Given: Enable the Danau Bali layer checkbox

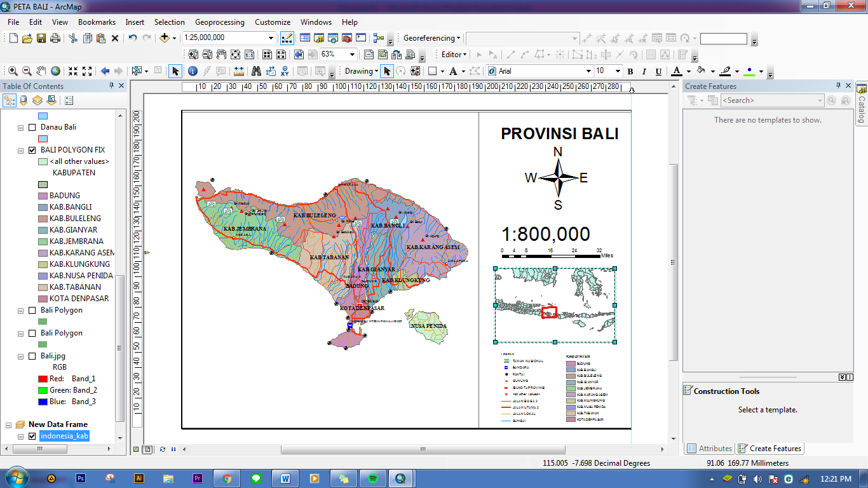Looking at the screenshot, I should tap(32, 127).
